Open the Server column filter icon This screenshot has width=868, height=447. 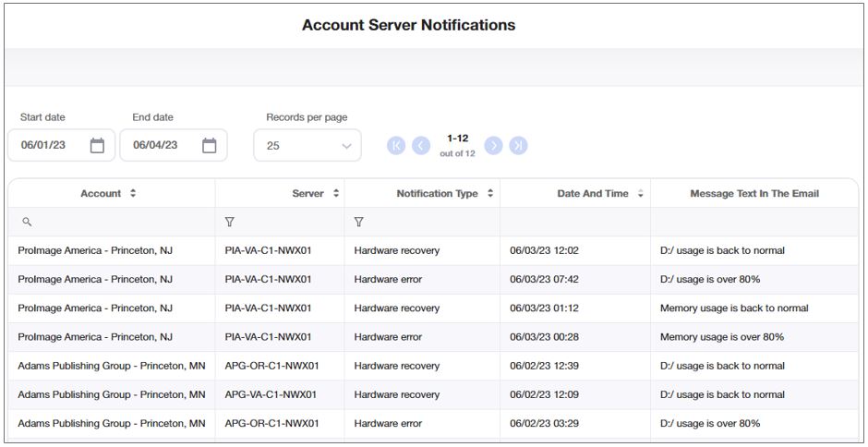[230, 223]
